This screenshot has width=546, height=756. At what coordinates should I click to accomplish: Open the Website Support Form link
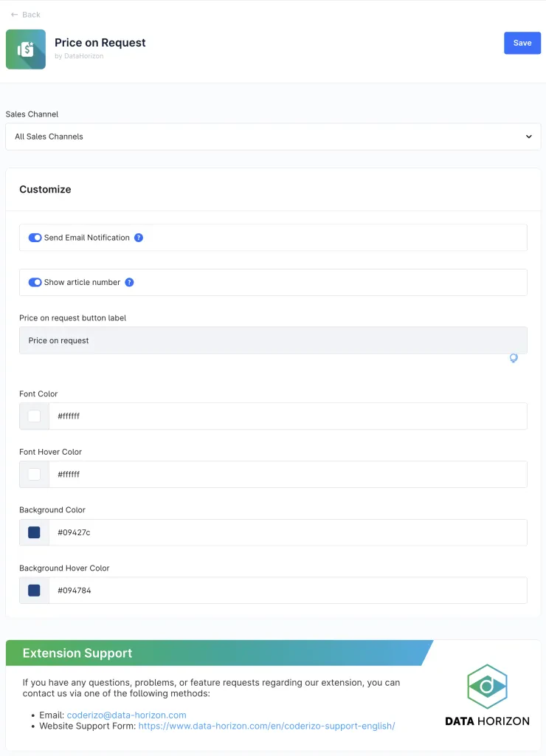pos(266,726)
